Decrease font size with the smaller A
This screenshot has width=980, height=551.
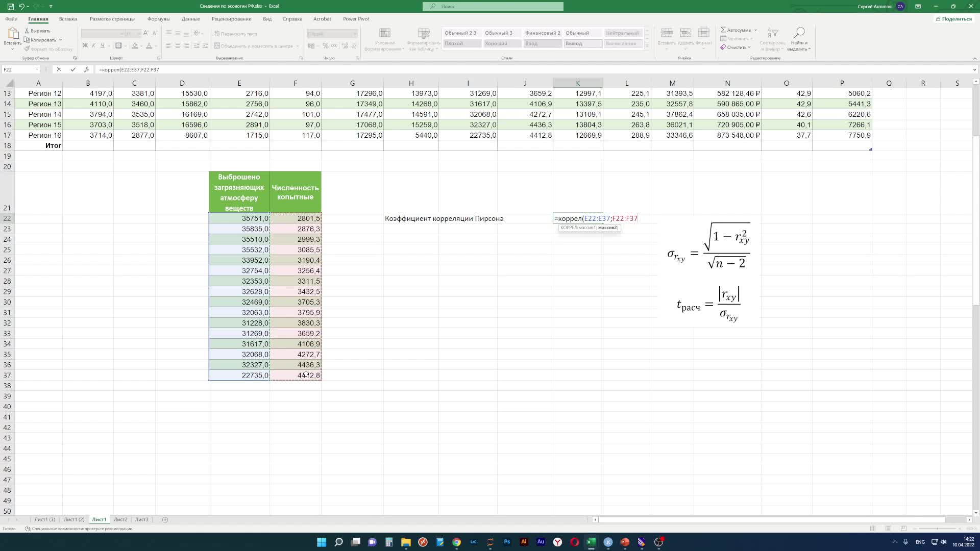(x=154, y=33)
